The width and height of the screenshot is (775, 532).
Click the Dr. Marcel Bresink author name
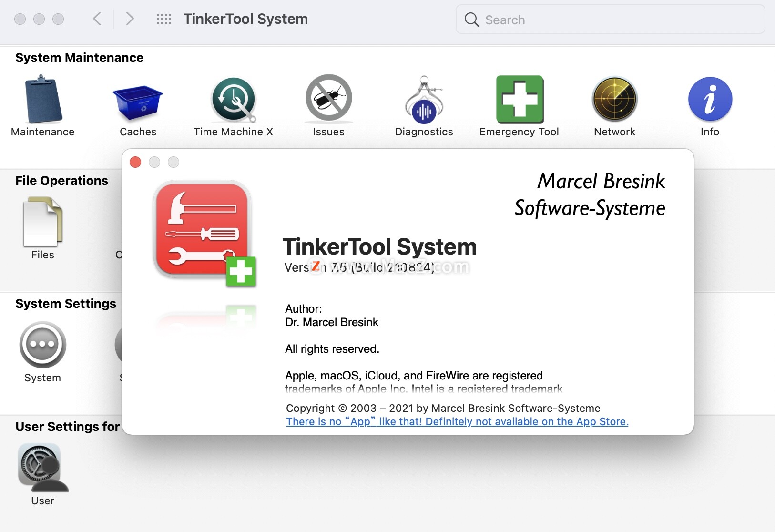332,322
